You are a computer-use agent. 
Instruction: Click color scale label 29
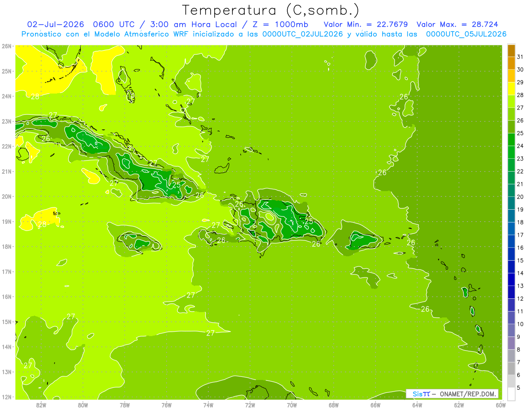(x=520, y=82)
